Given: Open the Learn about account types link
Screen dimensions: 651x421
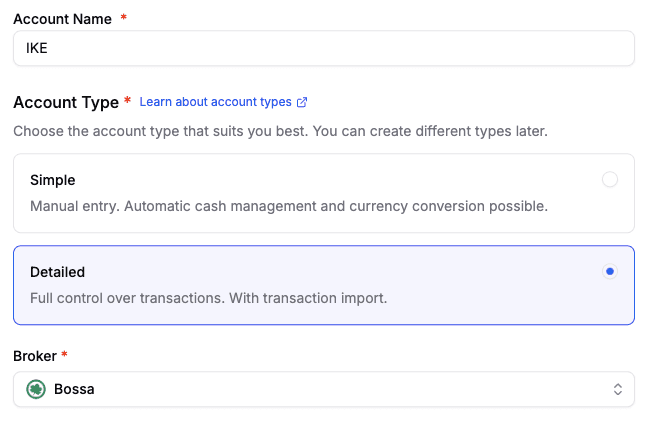Looking at the screenshot, I should 223,102.
